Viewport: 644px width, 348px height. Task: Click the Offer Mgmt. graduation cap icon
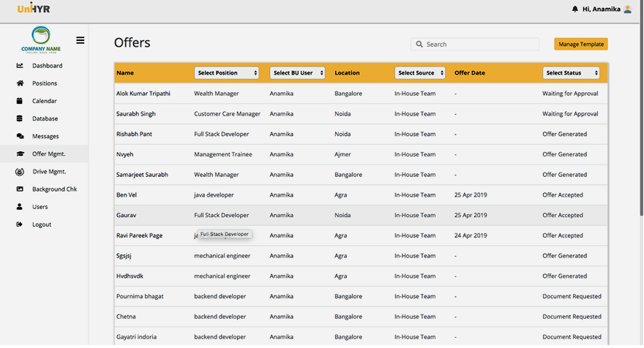coord(20,154)
